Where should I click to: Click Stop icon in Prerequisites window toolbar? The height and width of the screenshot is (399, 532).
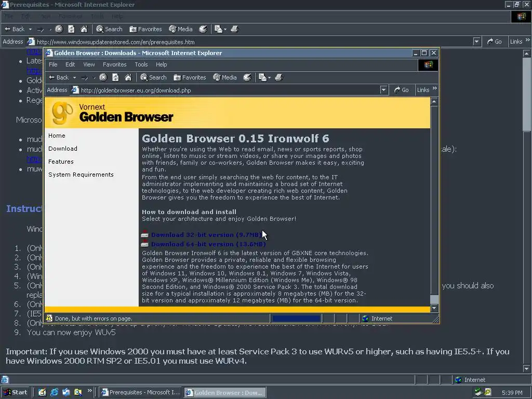59,29
